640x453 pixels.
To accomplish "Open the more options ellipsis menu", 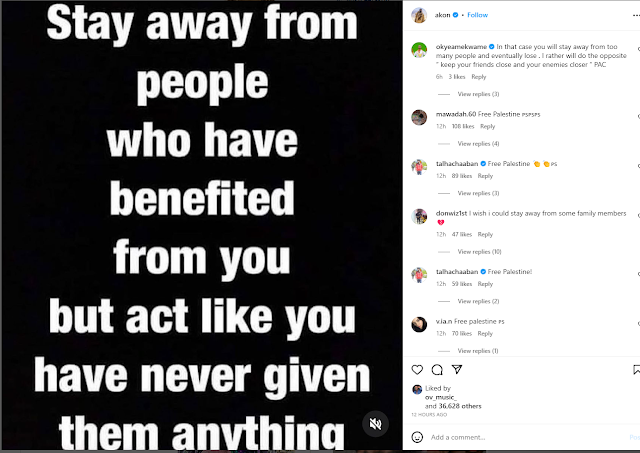I will click(x=636, y=15).
